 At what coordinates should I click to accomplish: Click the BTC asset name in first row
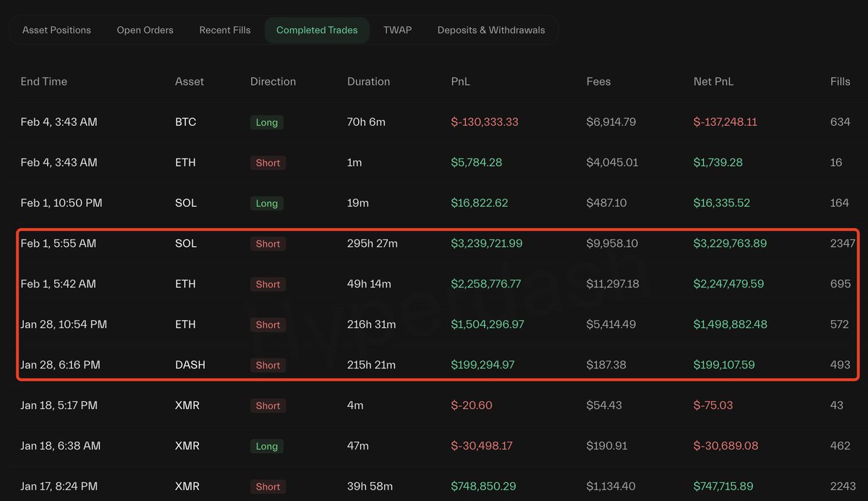point(186,122)
